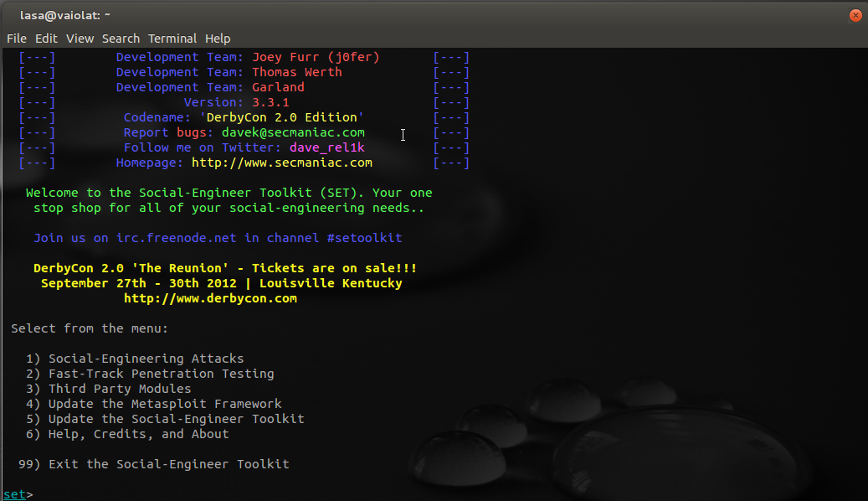The width and height of the screenshot is (868, 501).
Task: Close the terminal window
Action: point(855,16)
